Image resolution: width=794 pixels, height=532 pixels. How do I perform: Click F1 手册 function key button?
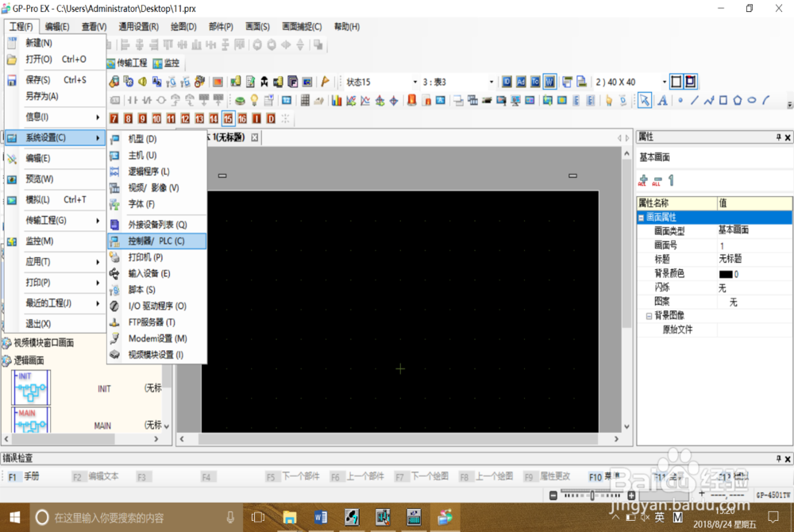25,477
